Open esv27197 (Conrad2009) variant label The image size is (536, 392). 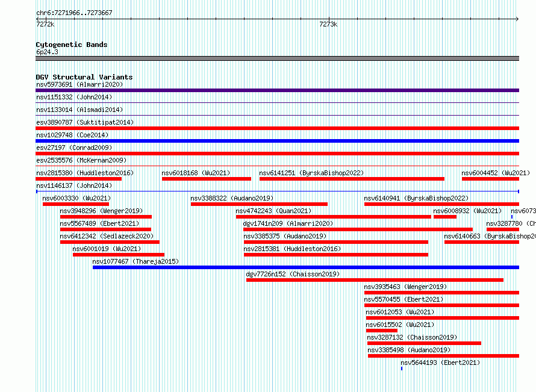[x=74, y=148]
